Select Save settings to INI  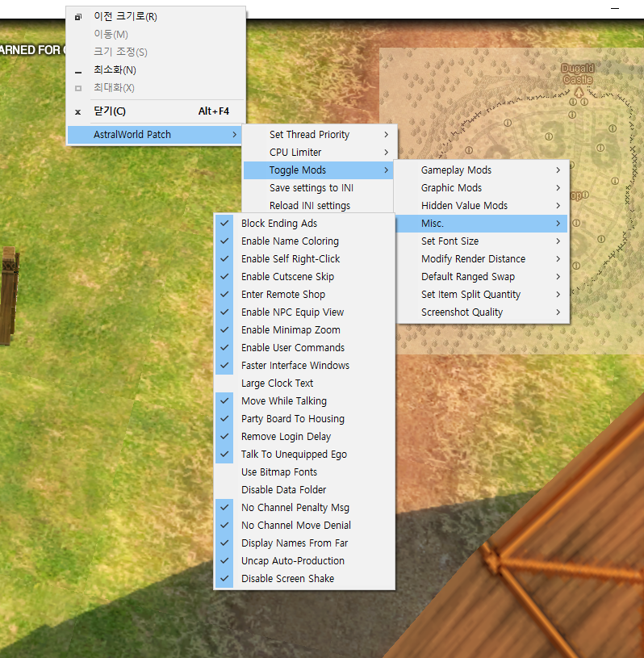[320, 187]
